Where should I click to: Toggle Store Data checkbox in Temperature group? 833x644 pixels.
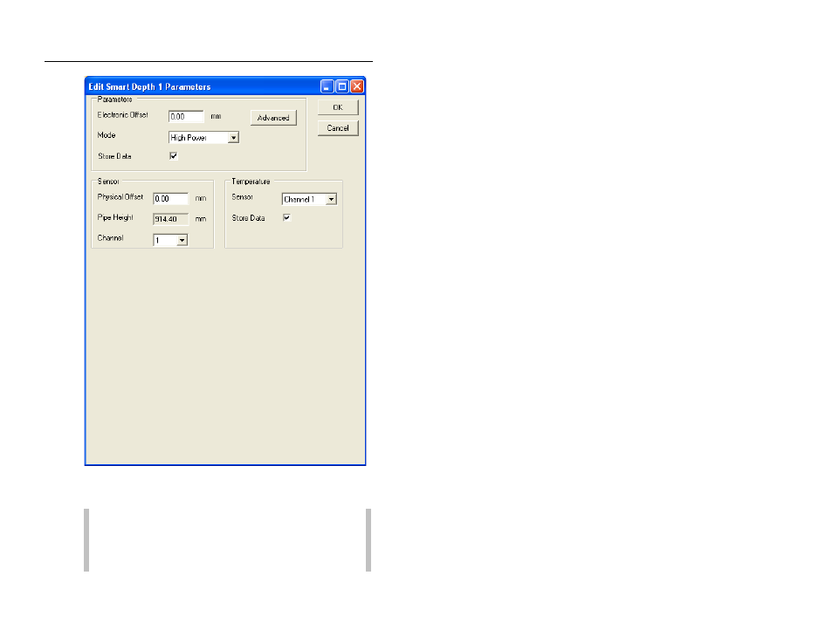pos(287,217)
